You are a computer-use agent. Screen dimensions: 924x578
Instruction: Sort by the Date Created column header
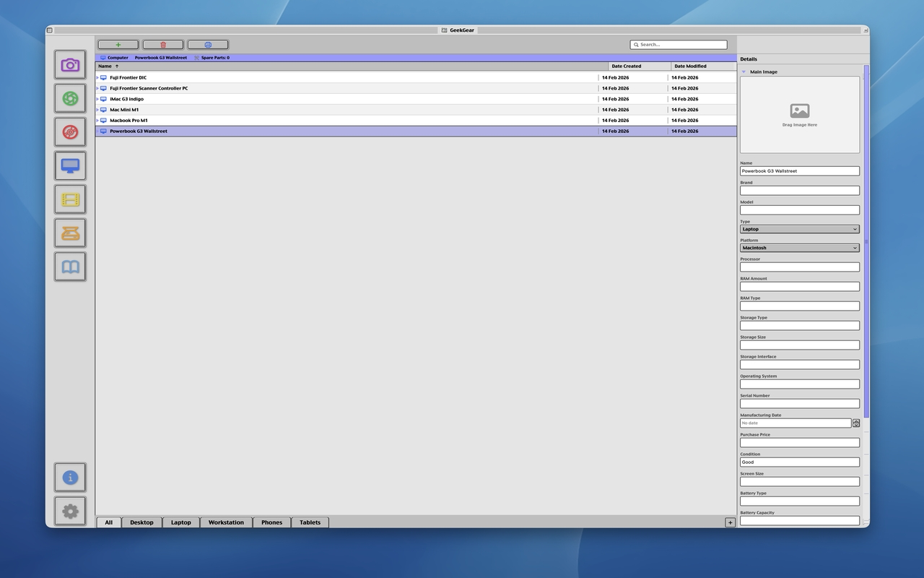click(640, 66)
